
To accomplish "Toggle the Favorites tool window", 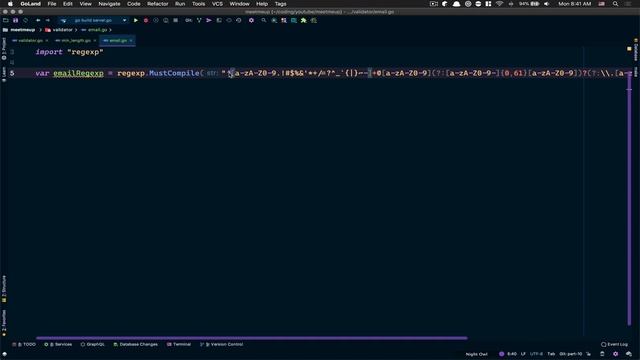I will tap(4, 322).
